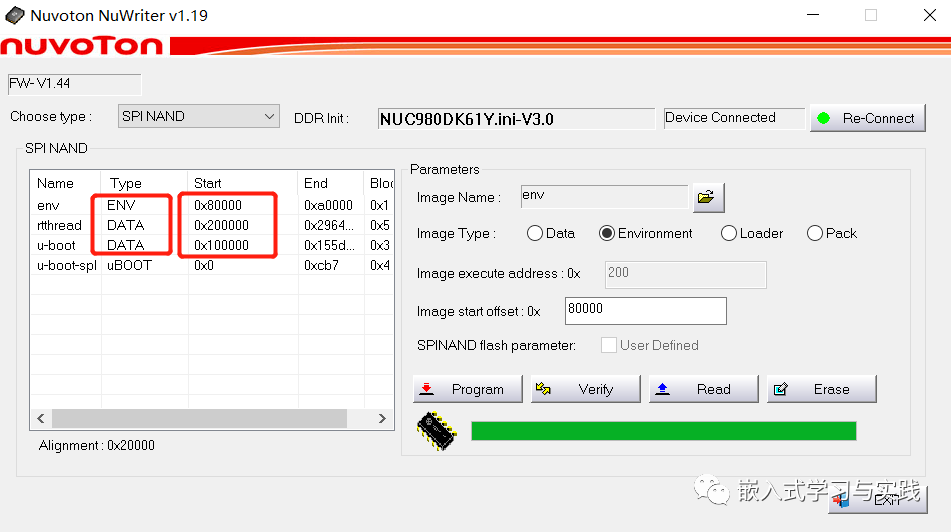Click the uBOOT type cell

coord(129,265)
